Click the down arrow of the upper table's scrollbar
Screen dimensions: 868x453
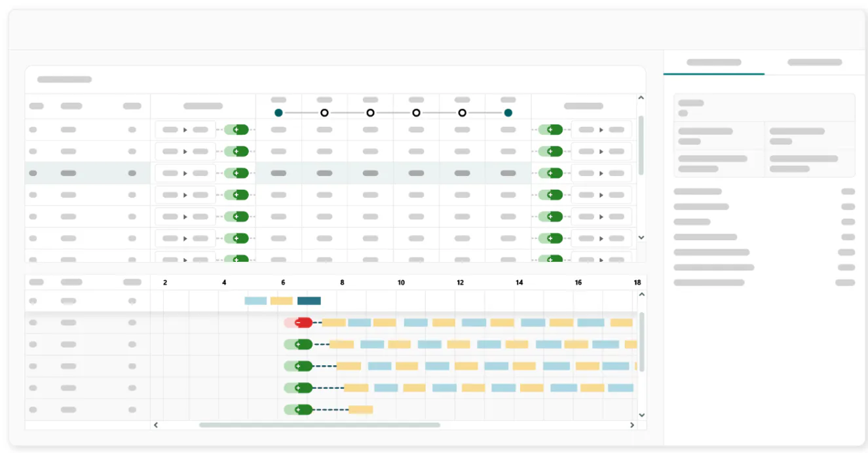tap(641, 237)
